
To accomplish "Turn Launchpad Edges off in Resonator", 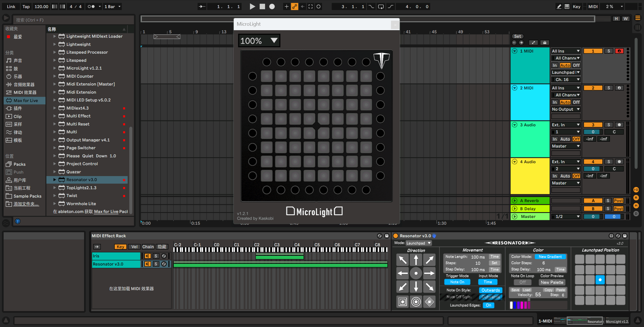I will [488, 305].
